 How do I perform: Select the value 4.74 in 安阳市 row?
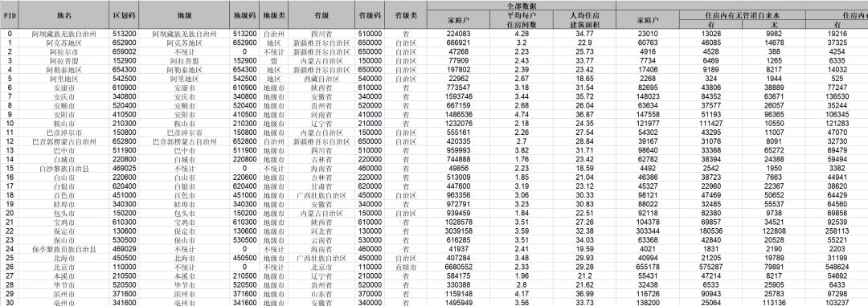pos(522,114)
